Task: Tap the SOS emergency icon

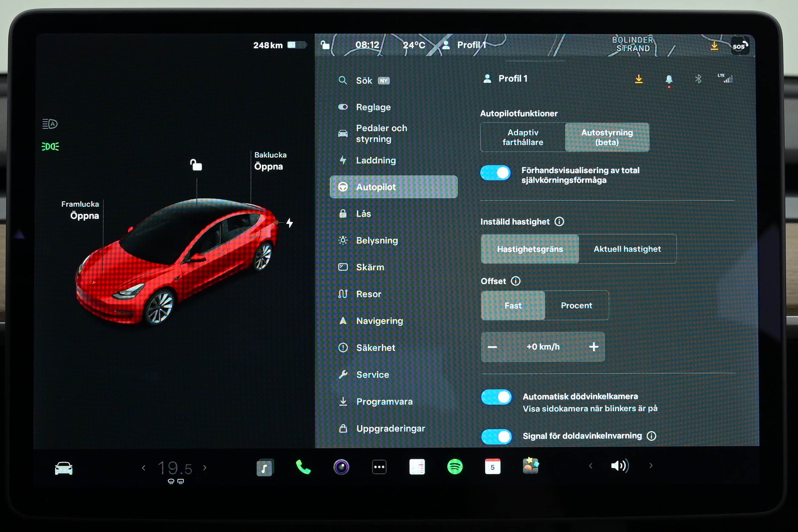Action: tap(740, 46)
